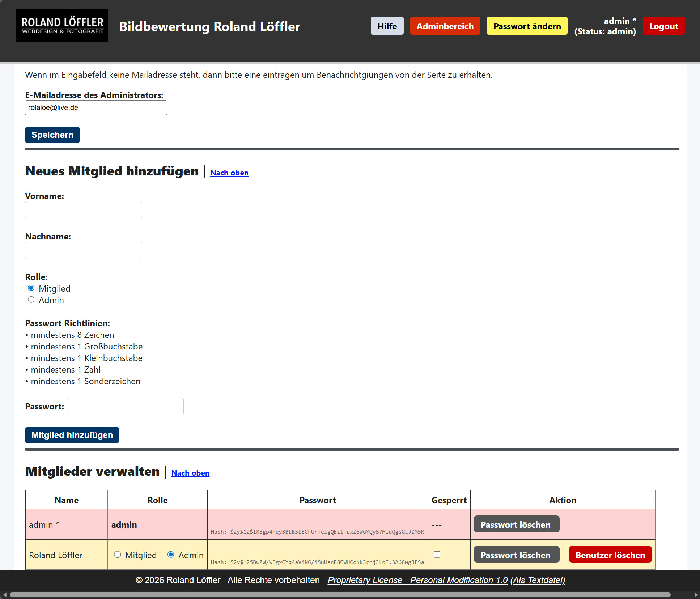Select the Admin role for new member

(31, 300)
